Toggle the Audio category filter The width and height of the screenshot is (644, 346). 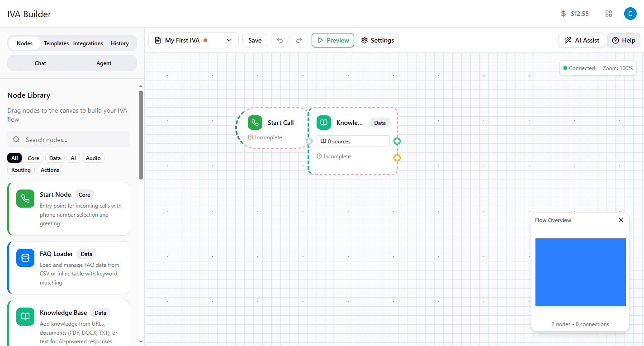point(93,158)
